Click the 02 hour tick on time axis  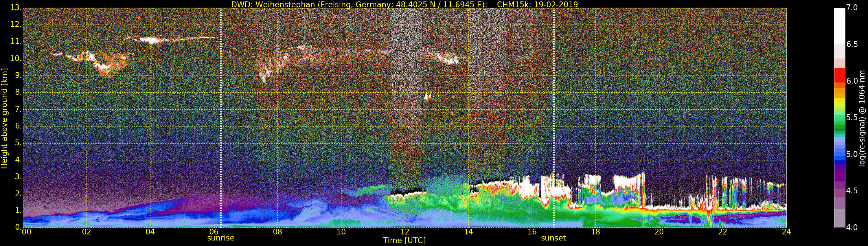tap(87, 232)
